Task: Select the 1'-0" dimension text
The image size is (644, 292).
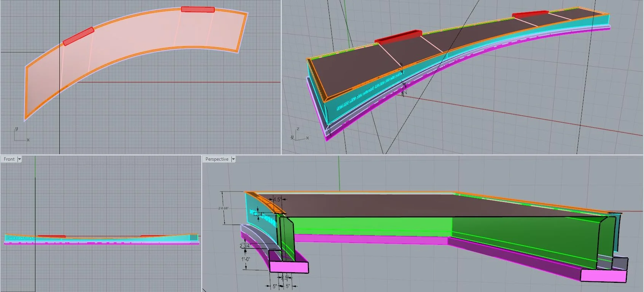Action: click(245, 259)
